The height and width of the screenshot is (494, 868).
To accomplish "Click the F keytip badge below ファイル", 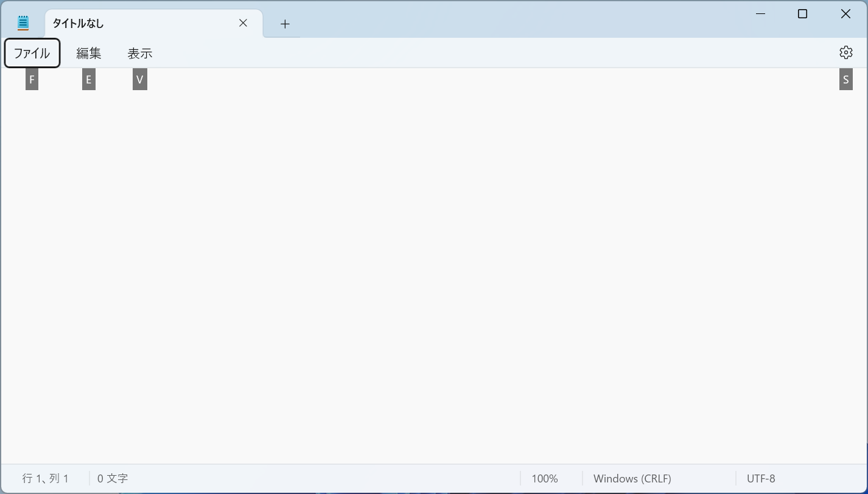I will click(x=32, y=80).
